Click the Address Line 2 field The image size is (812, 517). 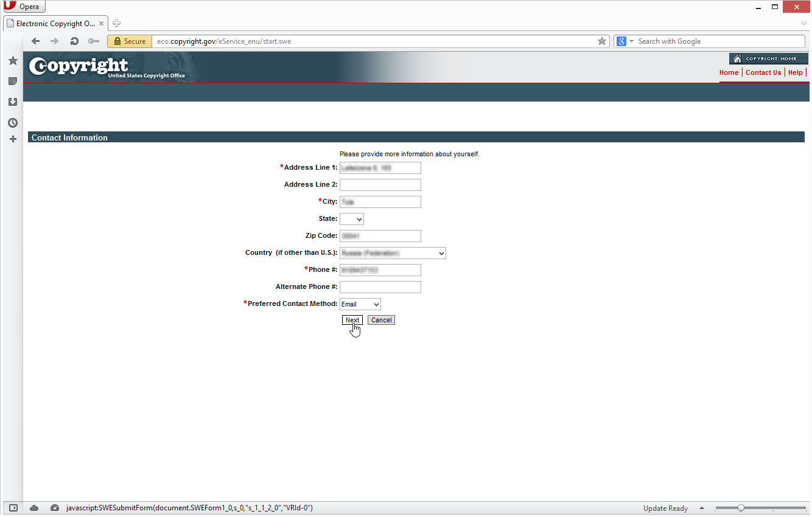click(x=380, y=185)
